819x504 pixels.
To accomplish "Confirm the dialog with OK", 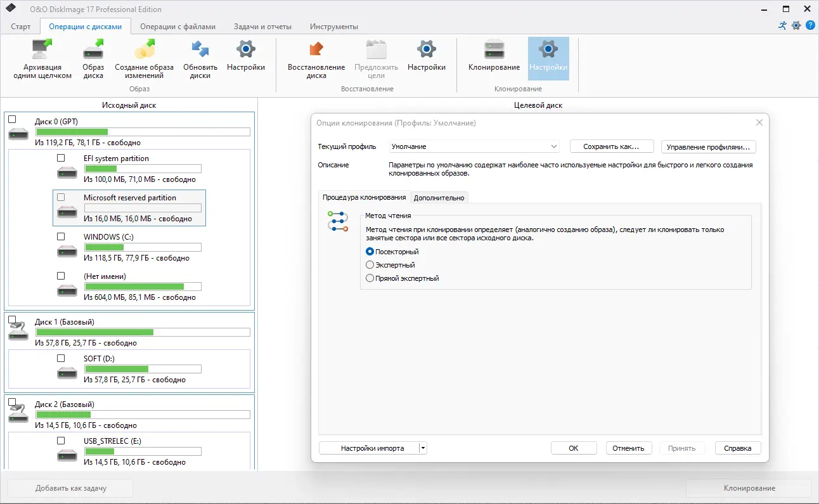I will click(x=574, y=448).
